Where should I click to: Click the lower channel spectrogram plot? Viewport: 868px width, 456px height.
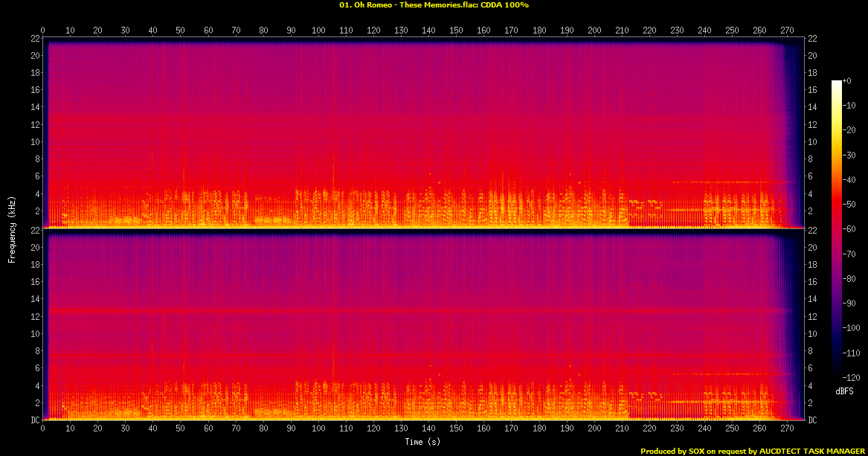click(423, 325)
